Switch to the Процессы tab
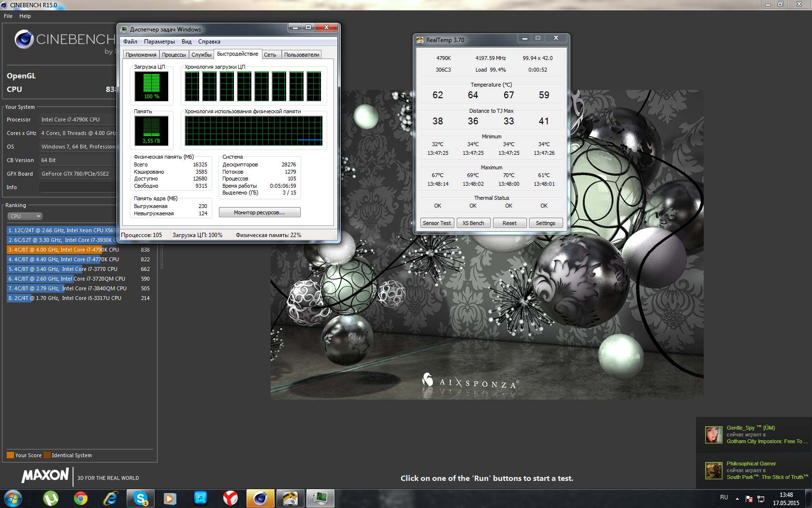The height and width of the screenshot is (508, 812). point(174,55)
